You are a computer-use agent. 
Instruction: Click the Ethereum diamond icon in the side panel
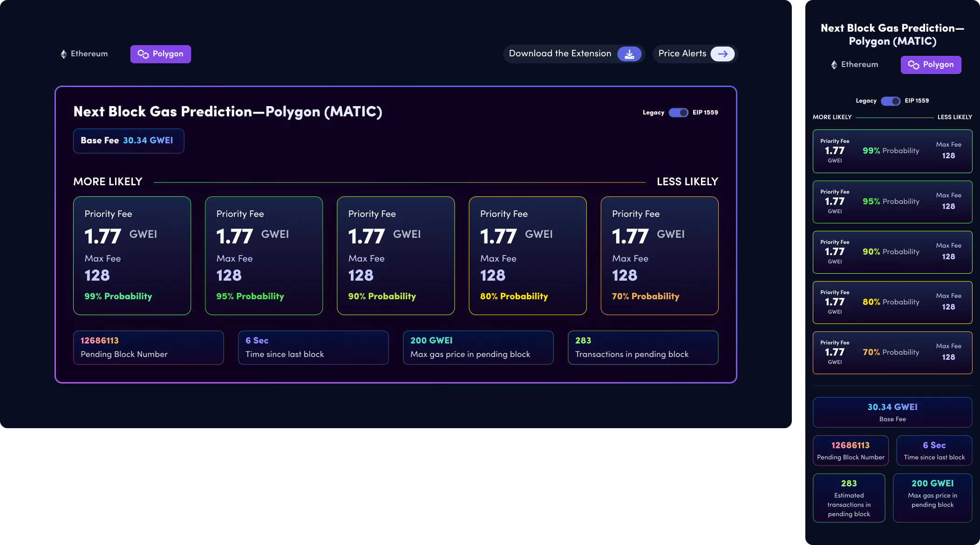point(834,65)
